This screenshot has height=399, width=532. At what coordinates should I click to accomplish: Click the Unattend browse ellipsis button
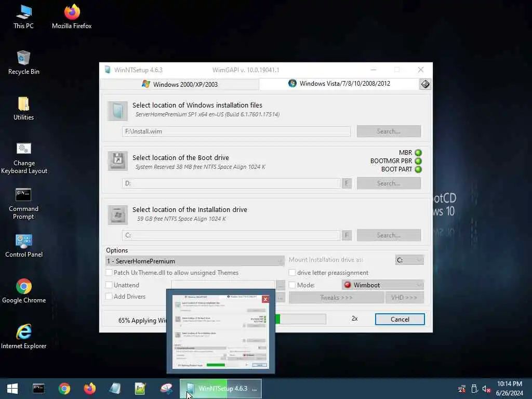click(x=280, y=285)
